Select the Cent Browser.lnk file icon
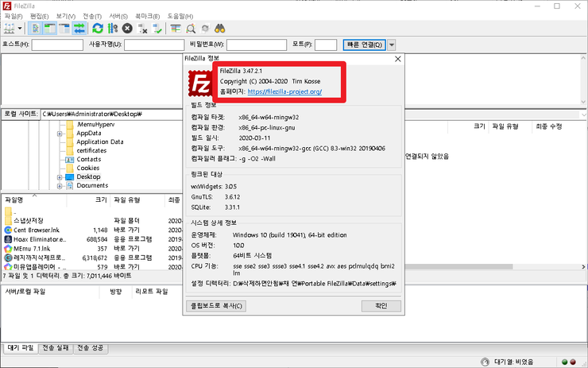The image size is (588, 368). (8, 230)
